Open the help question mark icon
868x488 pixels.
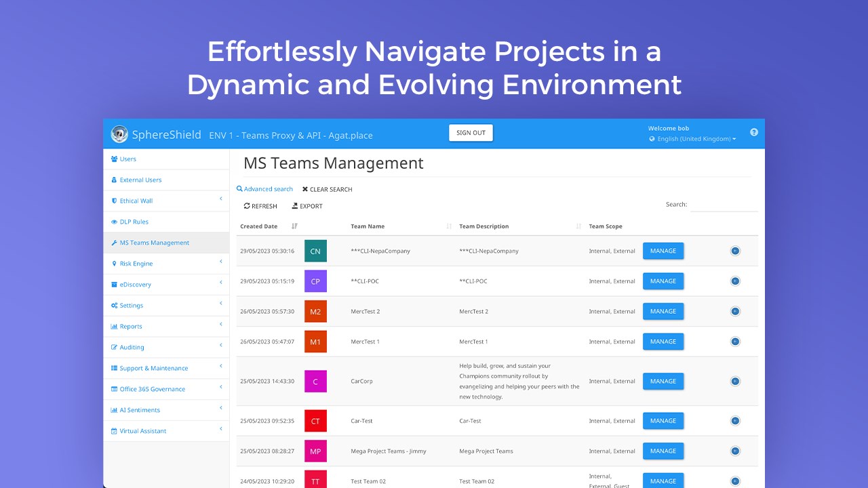pos(754,132)
